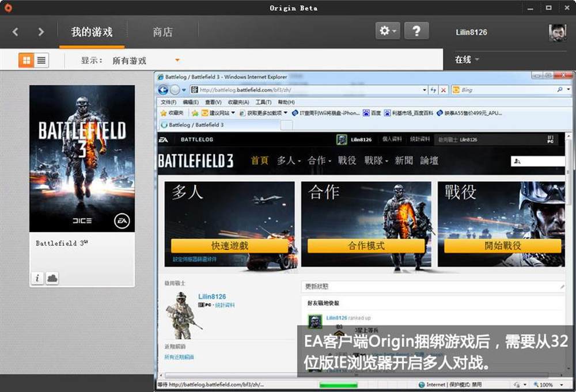
Task: Click the IE refresh button
Action: tap(433, 90)
